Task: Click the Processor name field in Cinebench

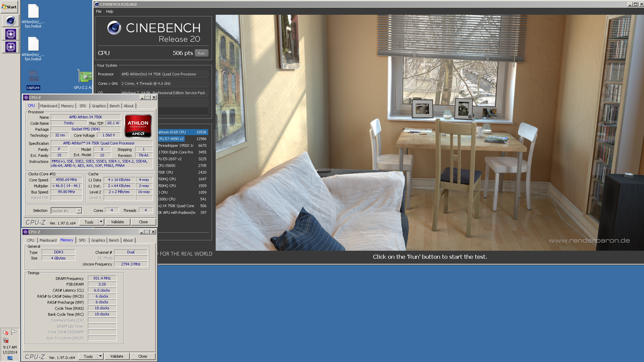Action: coord(164,74)
